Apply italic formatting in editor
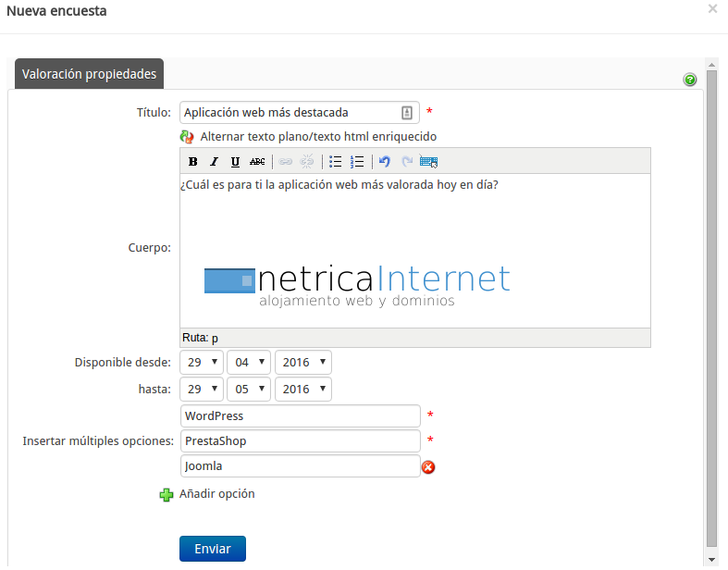 (214, 162)
